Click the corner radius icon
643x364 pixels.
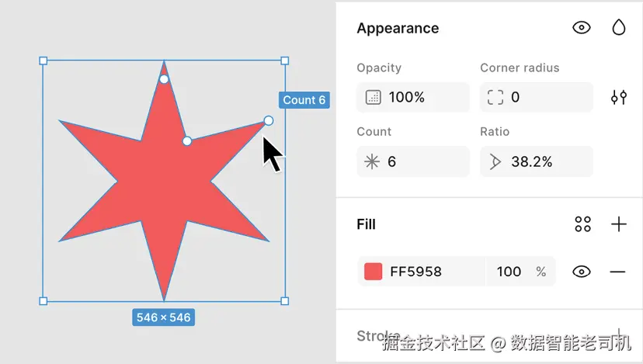pos(495,97)
